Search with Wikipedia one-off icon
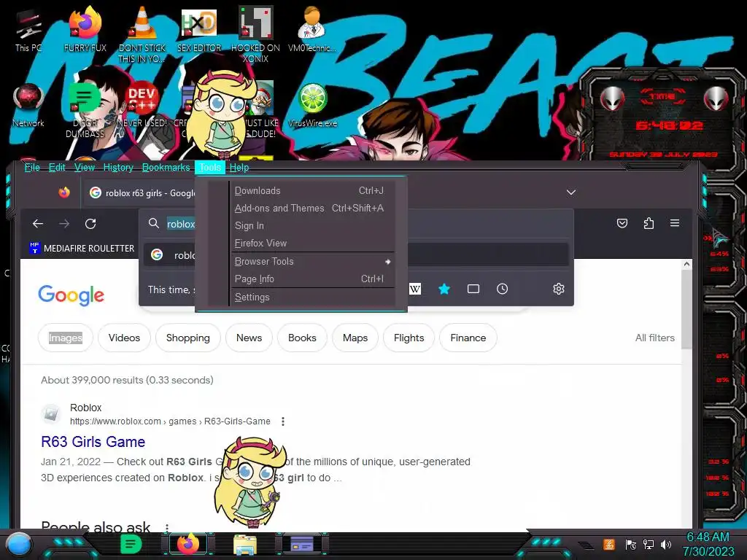The width and height of the screenshot is (747, 560). pos(415,289)
